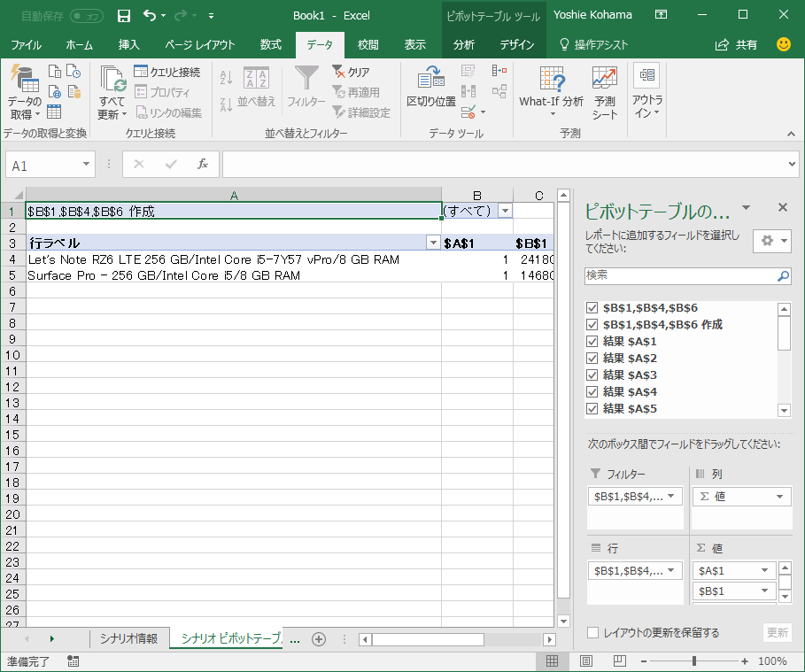Screen dimensions: 805x672
Task: Switch to the 分析 (Analyze) tab
Action: coord(463,45)
